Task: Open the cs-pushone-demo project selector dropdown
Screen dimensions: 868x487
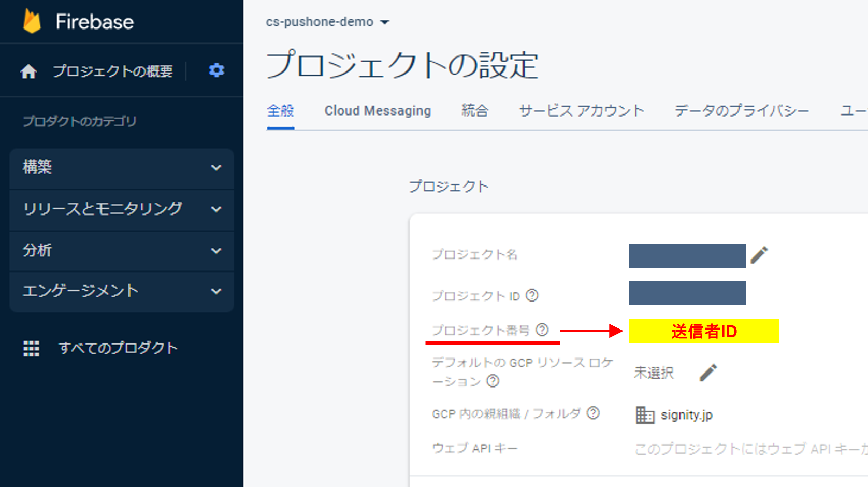Action: (327, 22)
